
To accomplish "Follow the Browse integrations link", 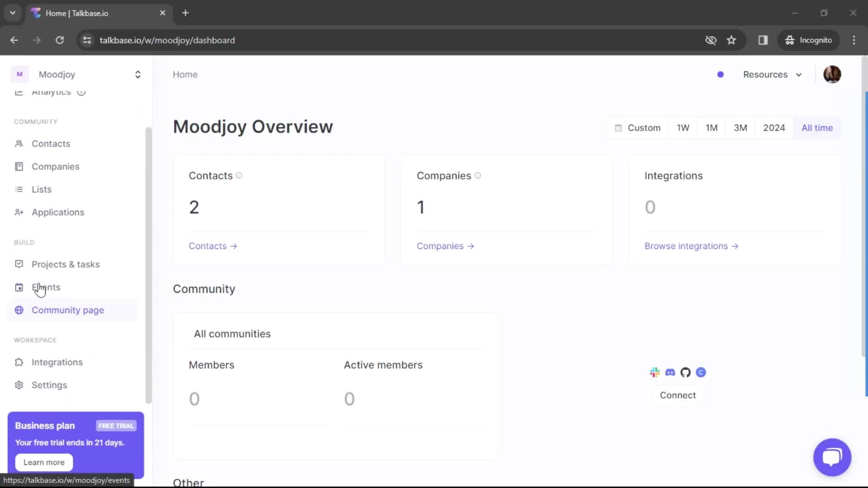I will point(686,246).
